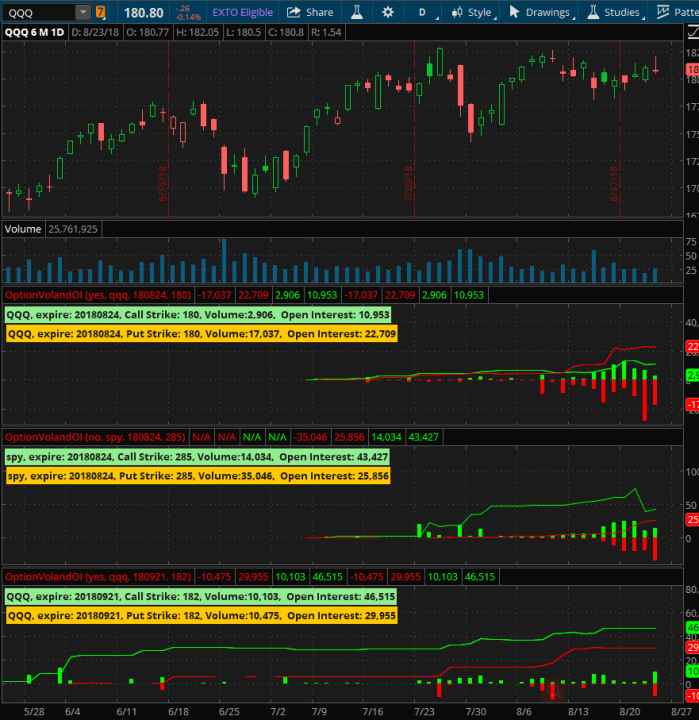Open the symbol selector dropdown arrow
The height and width of the screenshot is (720, 699).
pyautogui.click(x=83, y=12)
